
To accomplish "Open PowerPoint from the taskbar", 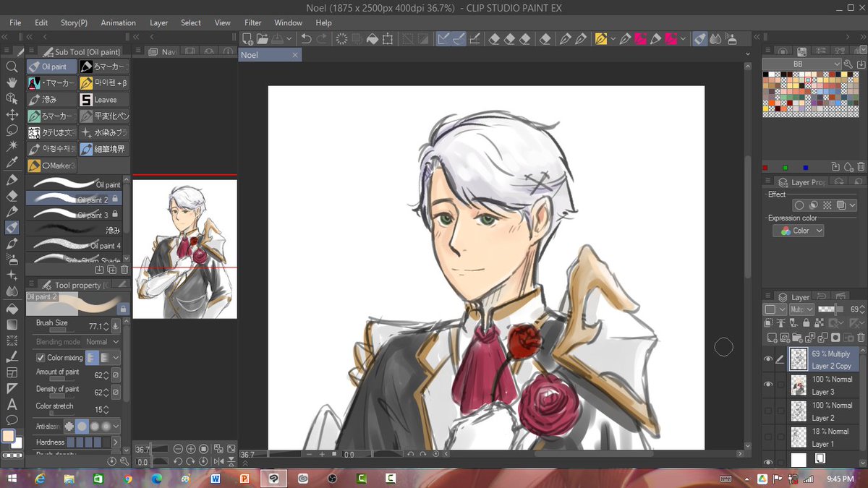I will 244,479.
